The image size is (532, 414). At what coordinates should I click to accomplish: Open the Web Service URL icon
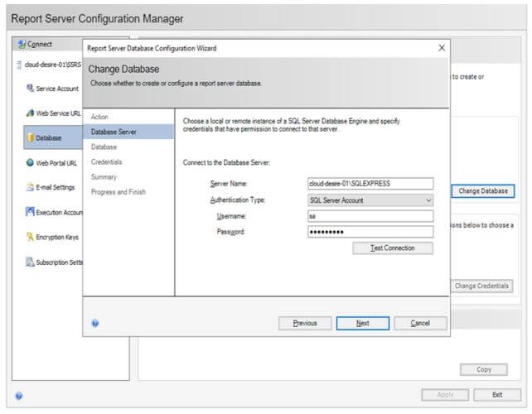pyautogui.click(x=30, y=113)
